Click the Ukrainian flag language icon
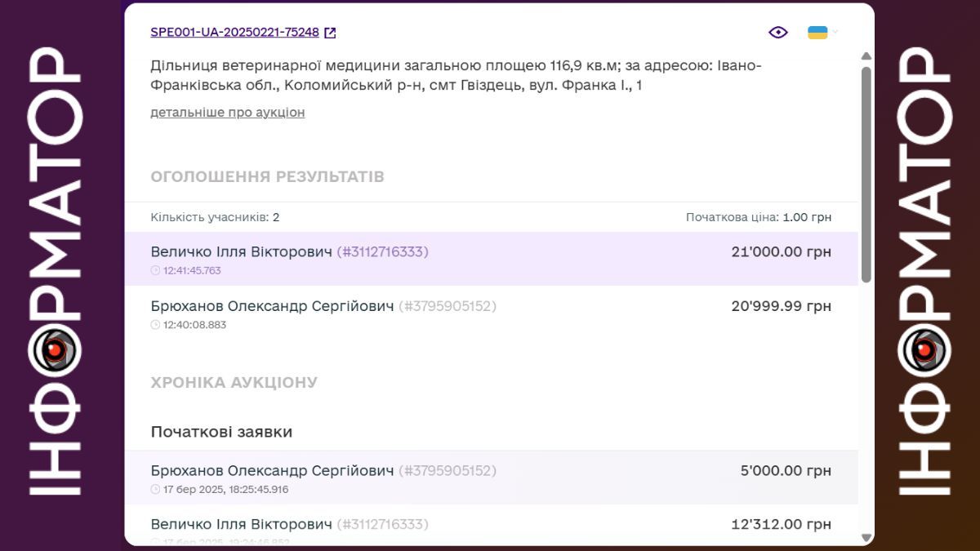The height and width of the screenshot is (551, 980). click(817, 32)
